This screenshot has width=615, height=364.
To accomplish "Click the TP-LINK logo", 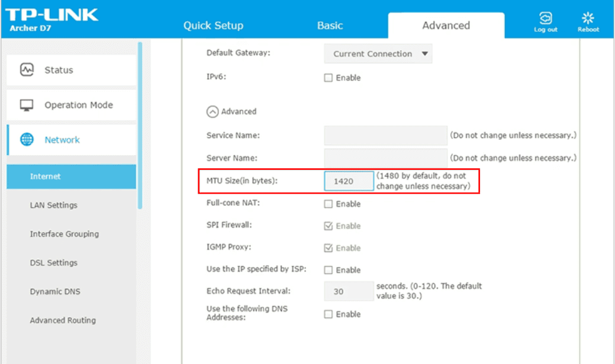I will pyautogui.click(x=52, y=14).
